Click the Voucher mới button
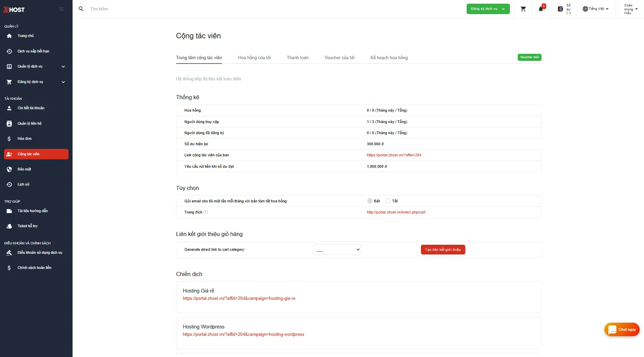 point(529,57)
